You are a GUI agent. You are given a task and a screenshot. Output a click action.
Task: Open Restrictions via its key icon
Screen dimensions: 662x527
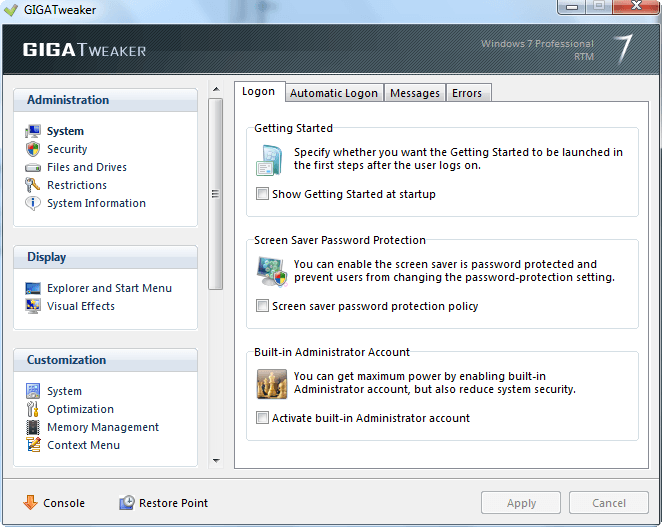(x=32, y=185)
